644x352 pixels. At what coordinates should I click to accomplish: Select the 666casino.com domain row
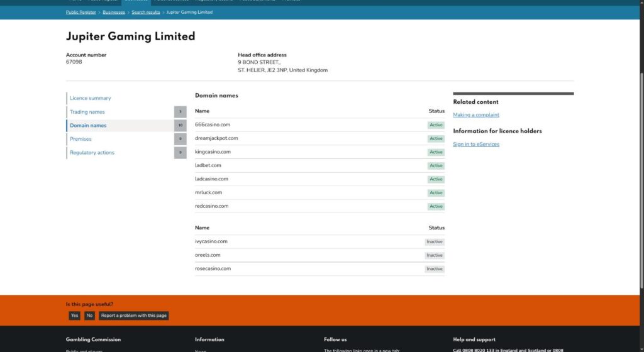tap(319, 124)
